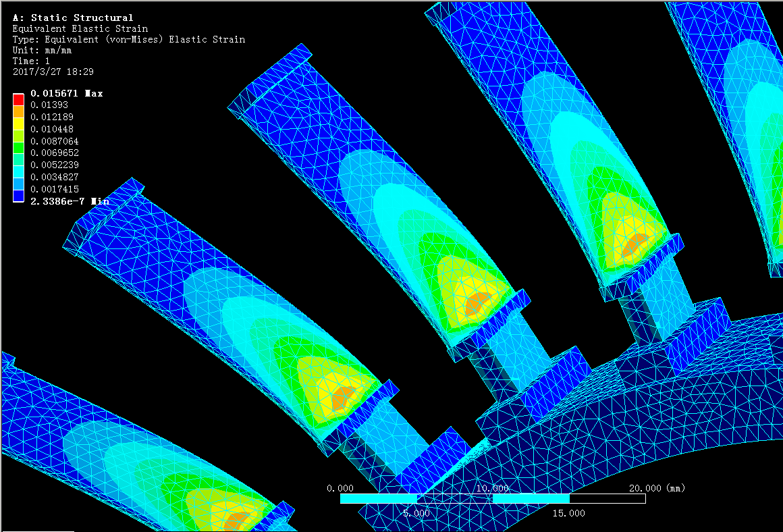The image size is (783, 532).
Task: Click the '2.3386e-7 Min' legend value
Action: [x=70, y=201]
